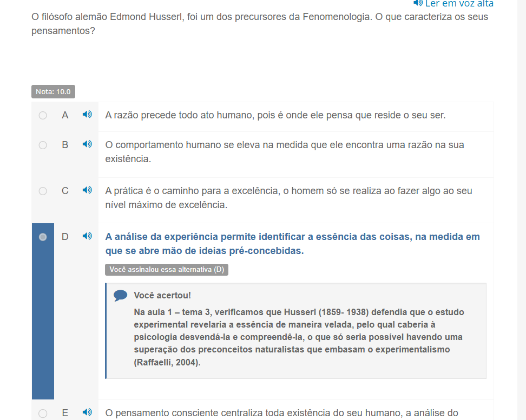Select radio button for option B

click(x=43, y=145)
